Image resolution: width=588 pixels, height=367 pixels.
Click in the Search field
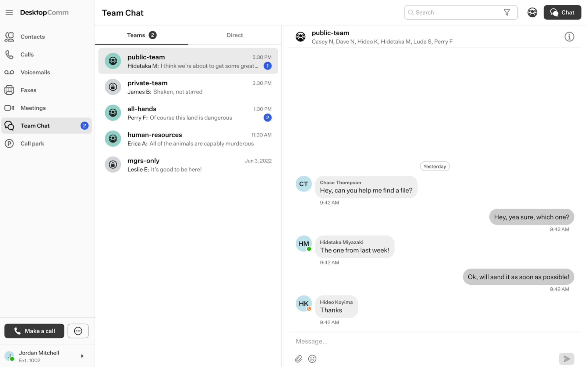point(461,12)
